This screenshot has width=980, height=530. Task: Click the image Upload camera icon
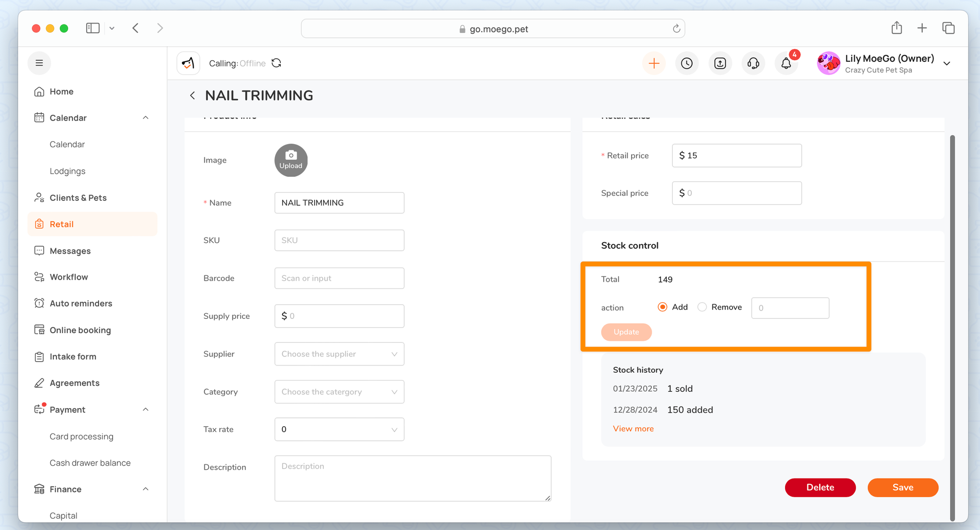click(291, 160)
